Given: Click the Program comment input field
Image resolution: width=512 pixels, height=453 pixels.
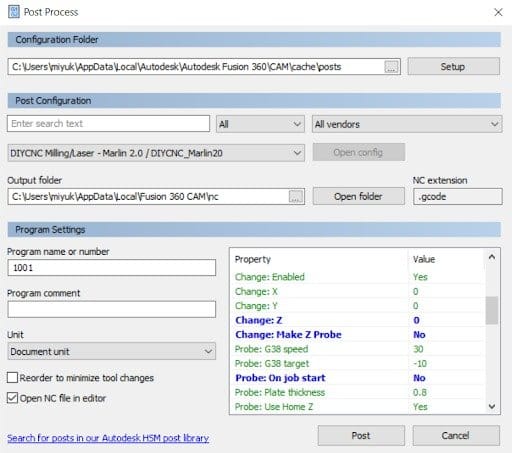Looking at the screenshot, I should coord(111,309).
